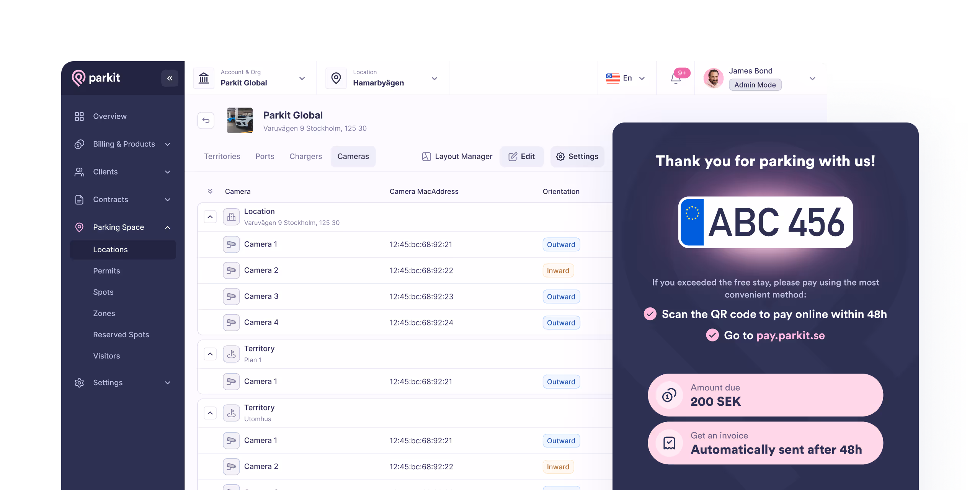Expand Clients menu chevron
This screenshot has height=490, width=980.
pyautogui.click(x=168, y=172)
